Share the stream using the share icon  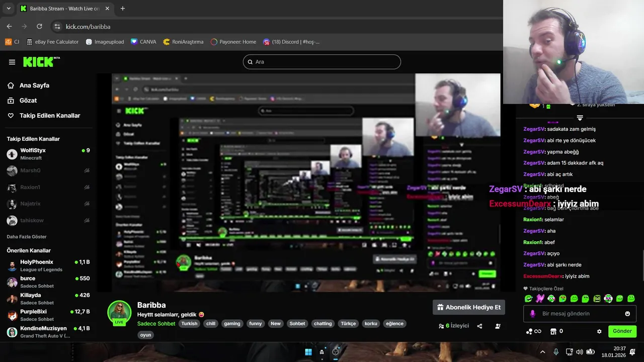479,326
